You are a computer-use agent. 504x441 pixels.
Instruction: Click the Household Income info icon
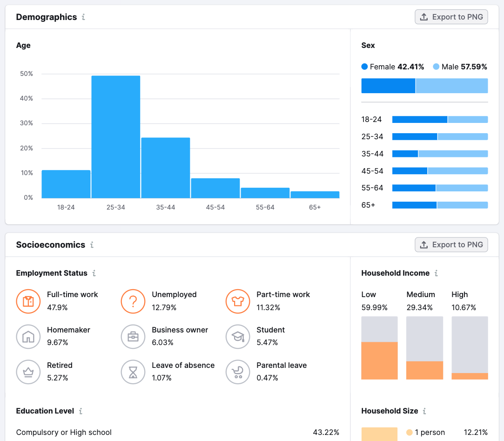(436, 273)
